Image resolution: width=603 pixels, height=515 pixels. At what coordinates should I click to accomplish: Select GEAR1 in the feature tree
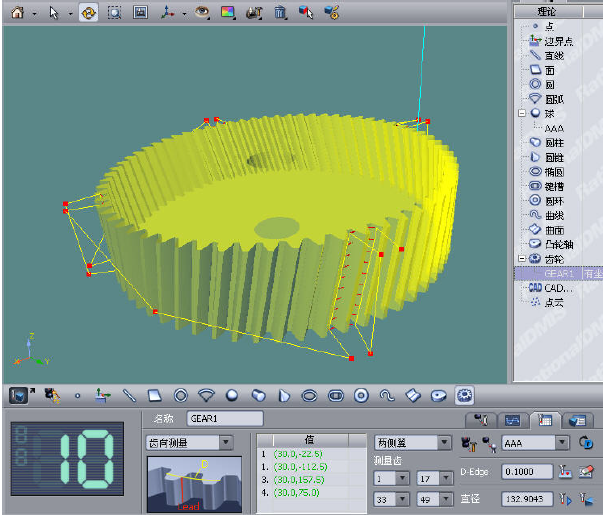pyautogui.click(x=557, y=272)
